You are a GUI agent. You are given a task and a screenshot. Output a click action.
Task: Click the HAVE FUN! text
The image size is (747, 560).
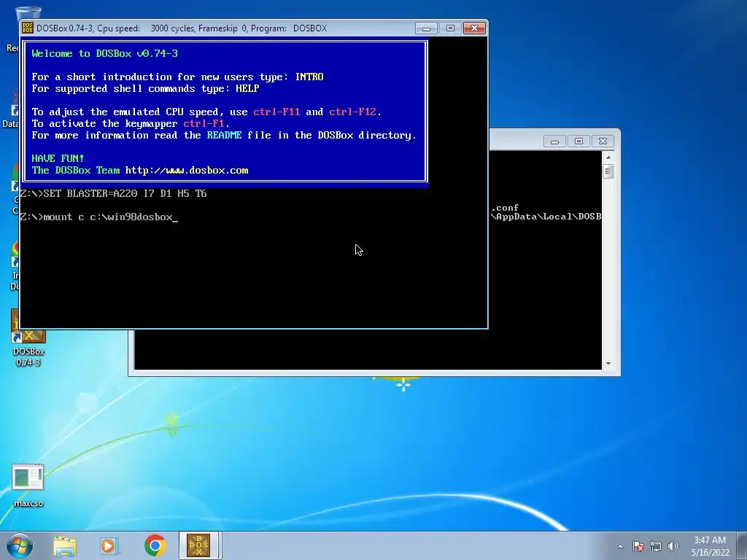(58, 158)
